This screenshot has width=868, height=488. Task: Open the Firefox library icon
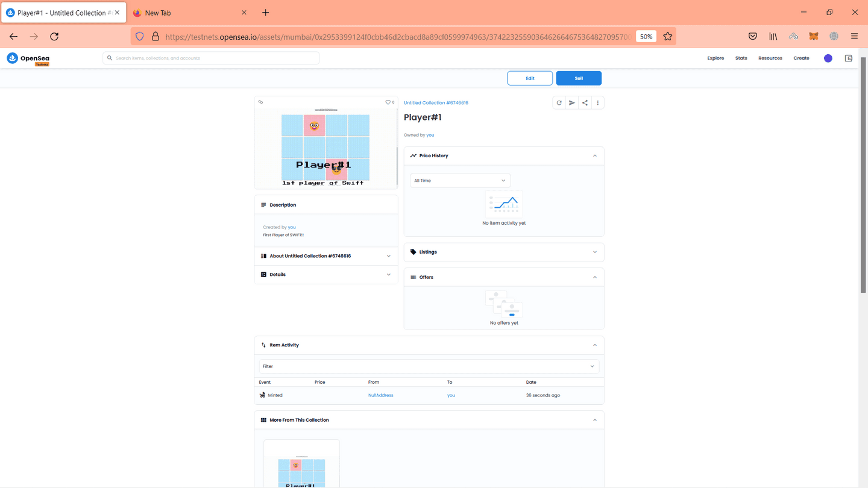point(773,37)
